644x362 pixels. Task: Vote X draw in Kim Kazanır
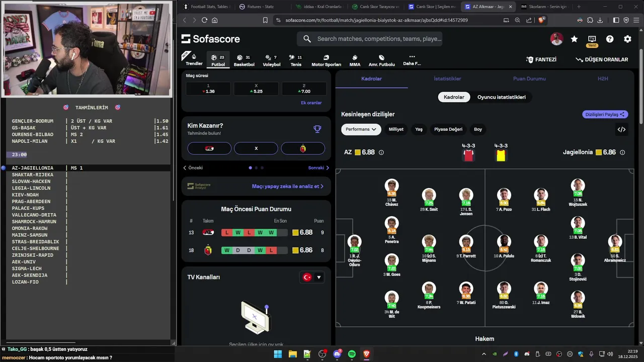click(x=256, y=148)
